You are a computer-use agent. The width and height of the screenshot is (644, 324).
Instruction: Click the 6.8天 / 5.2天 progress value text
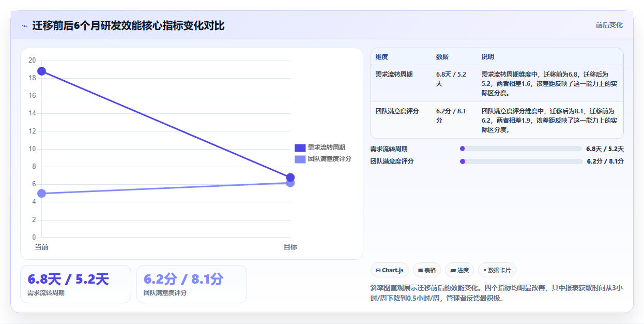tap(605, 149)
